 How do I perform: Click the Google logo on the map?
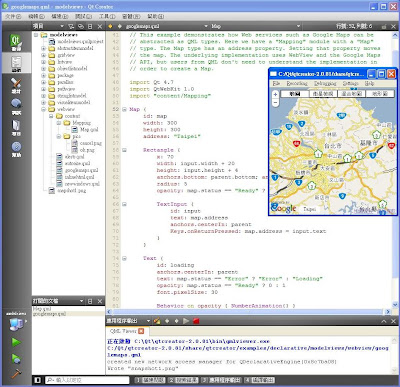(x=284, y=208)
